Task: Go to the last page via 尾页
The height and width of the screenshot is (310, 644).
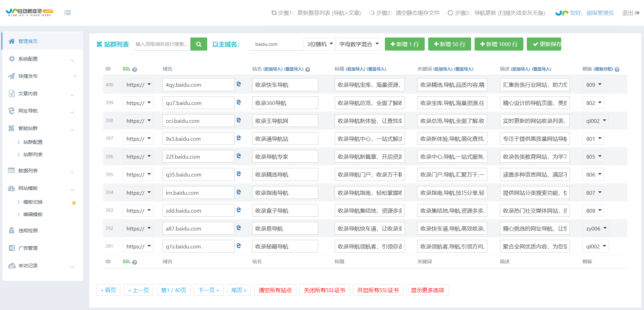Action: [238, 290]
